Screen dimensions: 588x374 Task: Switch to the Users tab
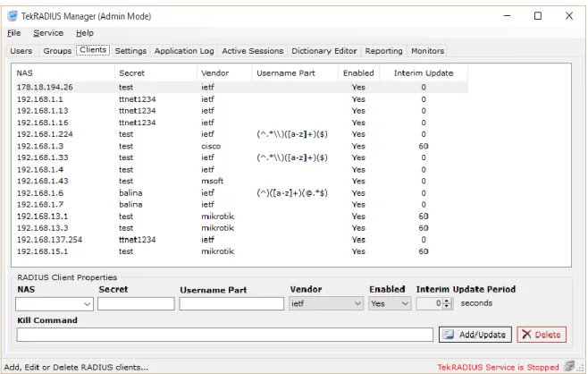point(21,51)
